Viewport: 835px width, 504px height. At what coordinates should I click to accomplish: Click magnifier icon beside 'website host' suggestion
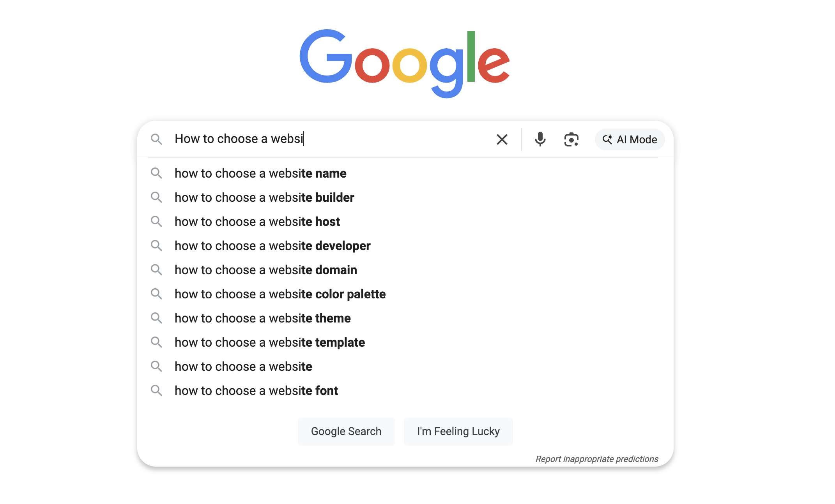(x=156, y=221)
